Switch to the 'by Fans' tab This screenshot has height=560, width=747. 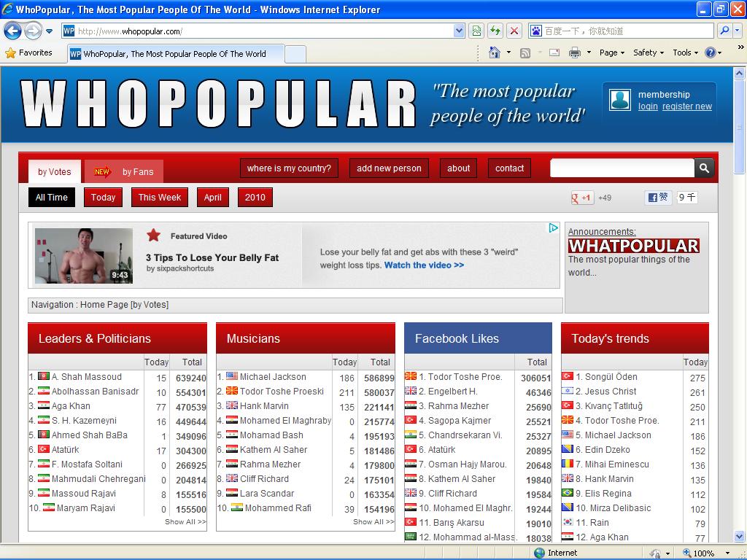point(125,172)
